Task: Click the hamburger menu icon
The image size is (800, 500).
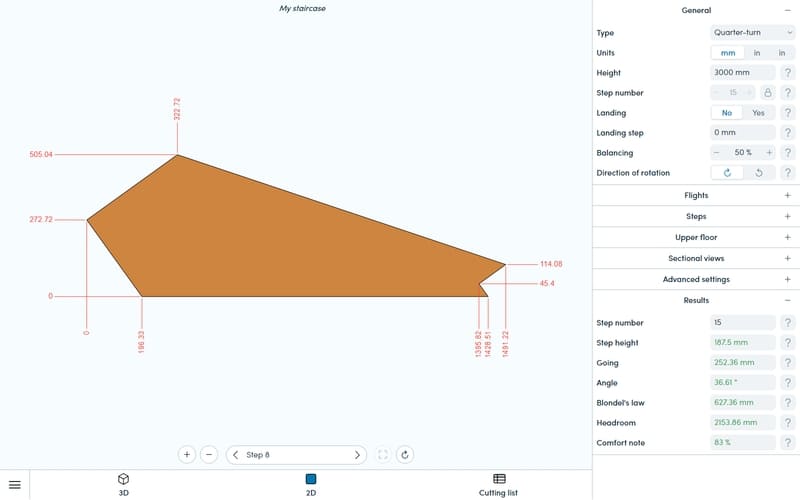Action: click(15, 485)
